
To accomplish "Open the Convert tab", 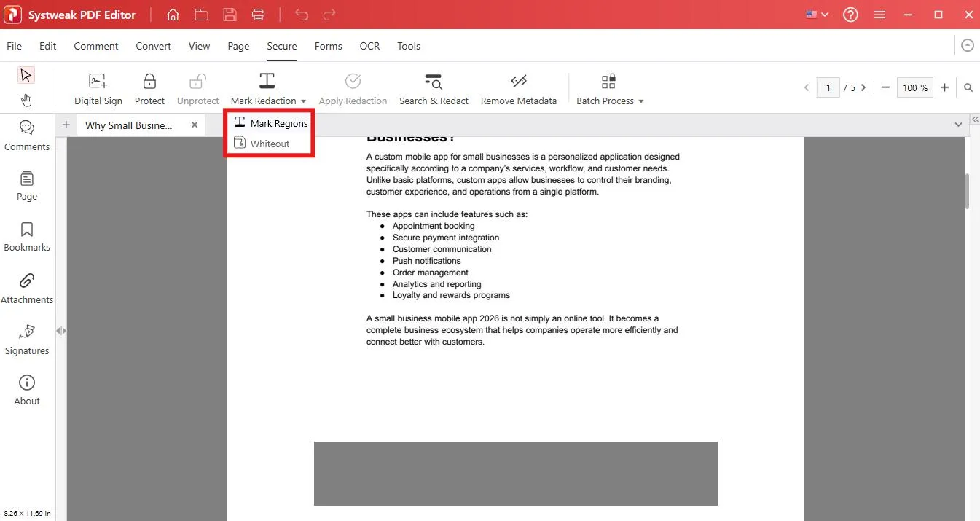I will pyautogui.click(x=154, y=46).
